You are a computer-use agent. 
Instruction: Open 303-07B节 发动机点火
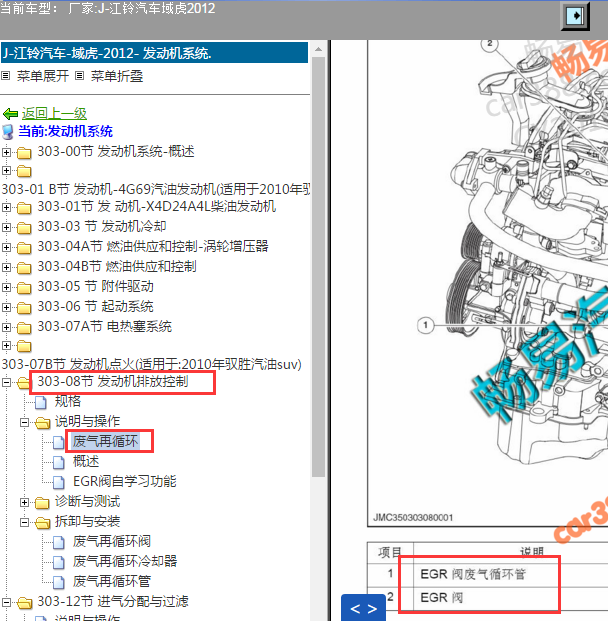(x=152, y=364)
